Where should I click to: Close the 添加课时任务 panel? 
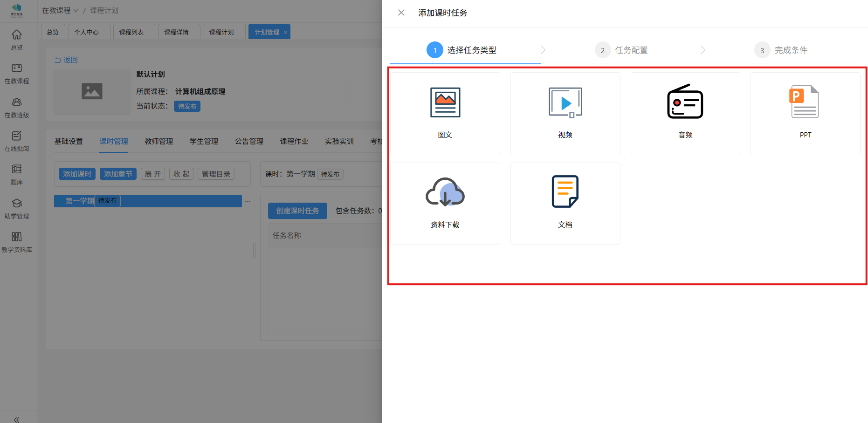(401, 13)
